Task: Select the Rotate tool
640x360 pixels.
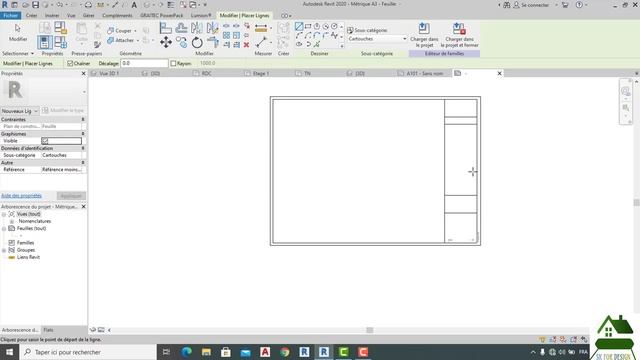Action: [x=197, y=42]
